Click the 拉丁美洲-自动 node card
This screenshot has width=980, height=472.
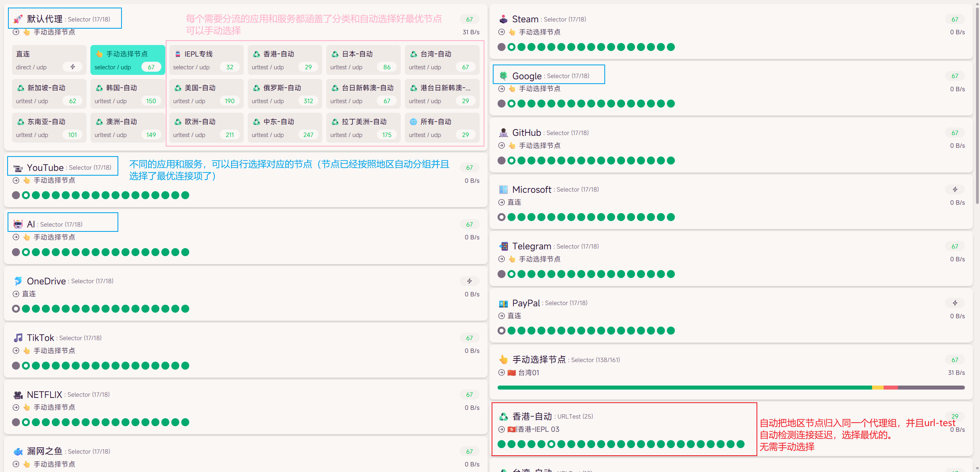[x=363, y=128]
